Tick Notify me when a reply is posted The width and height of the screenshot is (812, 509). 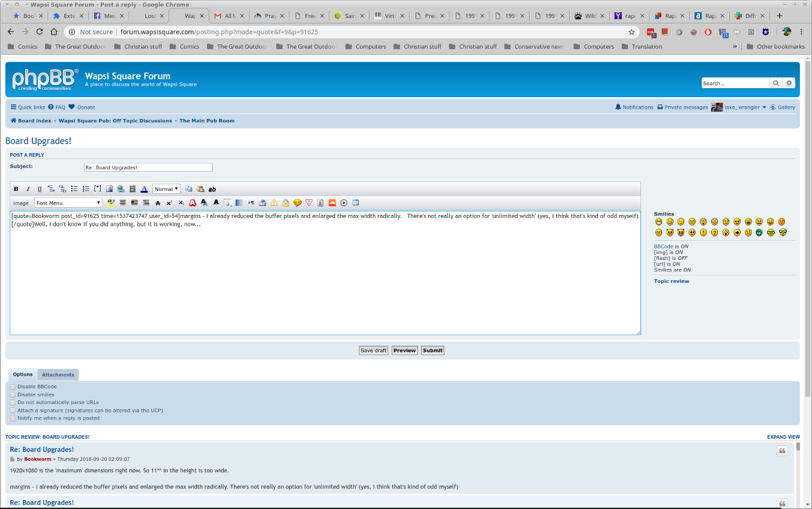click(x=13, y=418)
